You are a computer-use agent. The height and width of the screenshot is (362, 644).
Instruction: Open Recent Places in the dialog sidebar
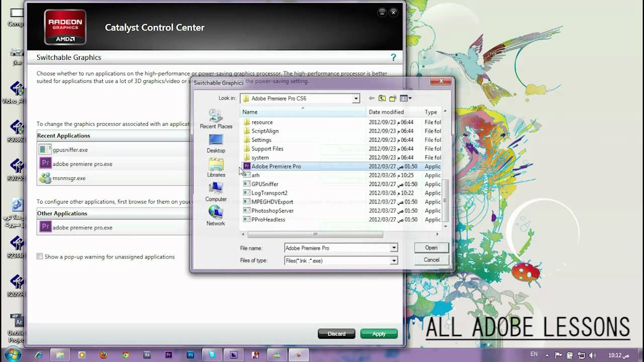pos(216,119)
